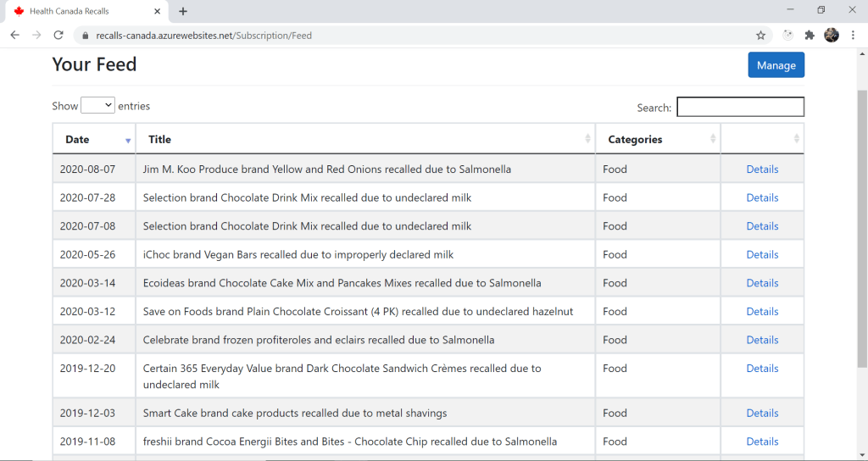Expand the Show entries dropdown

pyautogui.click(x=97, y=106)
